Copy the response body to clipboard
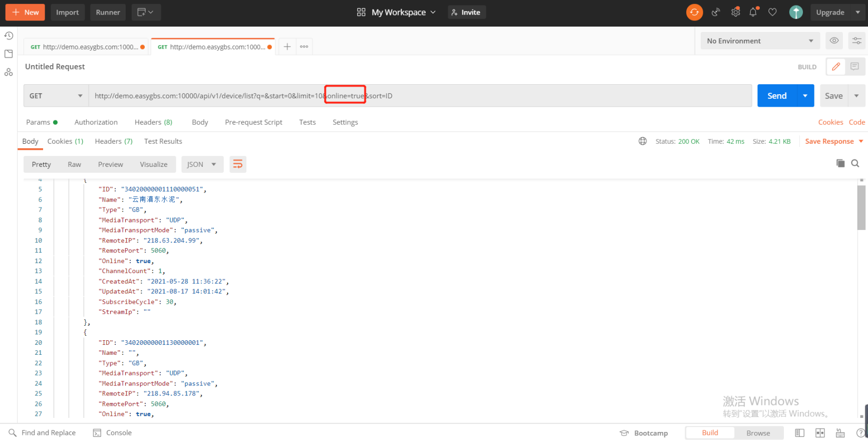 840,163
